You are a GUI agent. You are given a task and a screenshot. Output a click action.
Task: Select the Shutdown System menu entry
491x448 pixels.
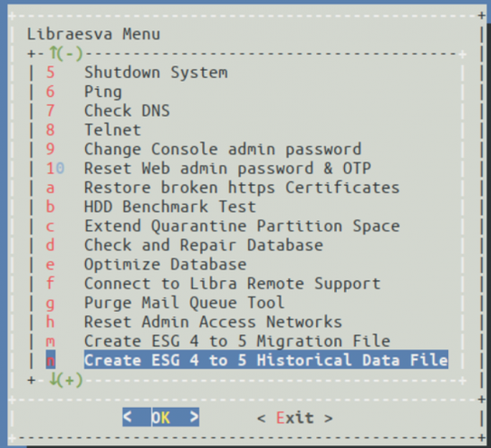click(x=156, y=73)
